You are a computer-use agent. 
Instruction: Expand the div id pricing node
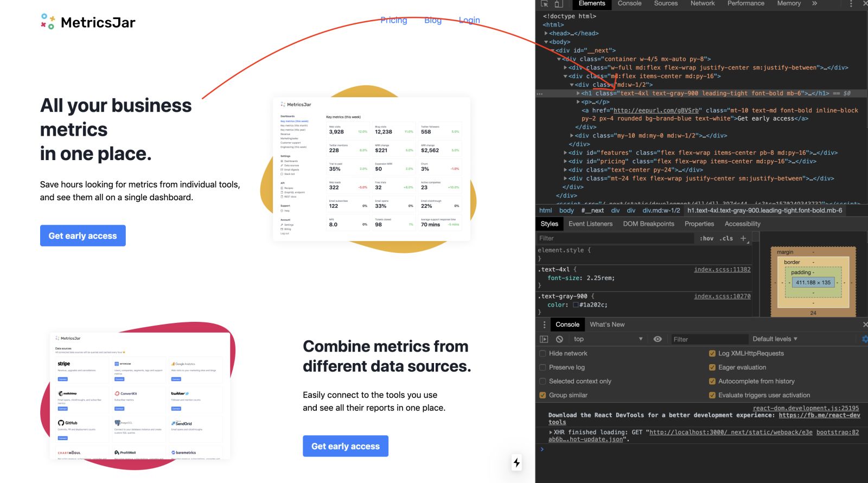(566, 161)
